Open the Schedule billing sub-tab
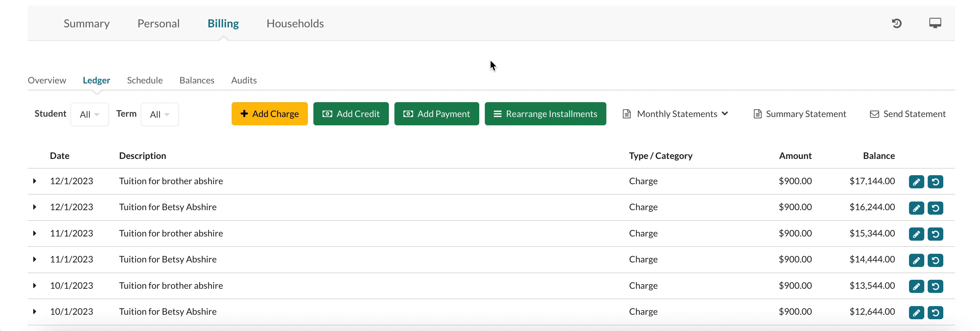Viewport: 980px width, 331px height. coord(144,80)
